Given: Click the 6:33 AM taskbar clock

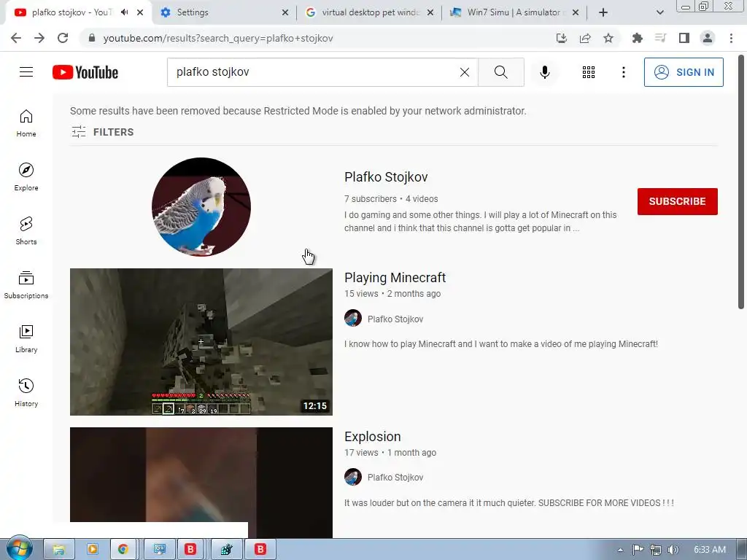Looking at the screenshot, I should [710, 550].
